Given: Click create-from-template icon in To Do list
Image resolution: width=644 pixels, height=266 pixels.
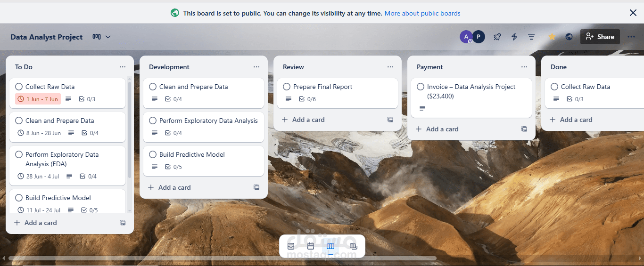Looking at the screenshot, I should pos(123,223).
